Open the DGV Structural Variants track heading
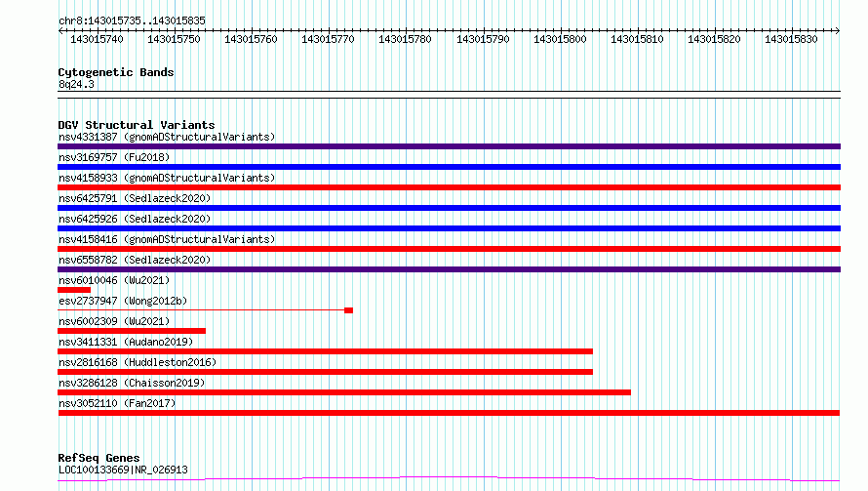The width and height of the screenshot is (868, 491). [137, 125]
